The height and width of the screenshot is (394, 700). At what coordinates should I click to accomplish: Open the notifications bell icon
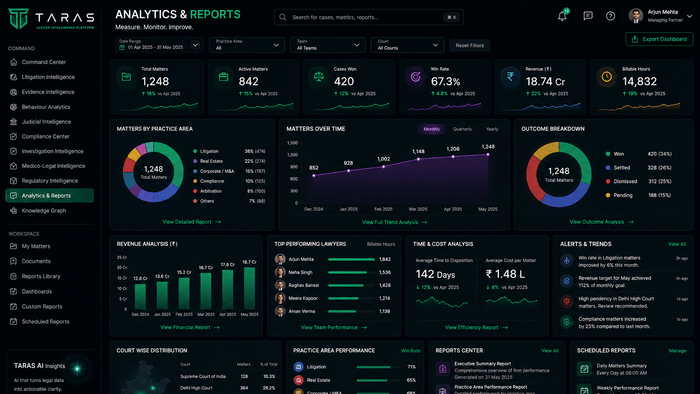tap(562, 17)
